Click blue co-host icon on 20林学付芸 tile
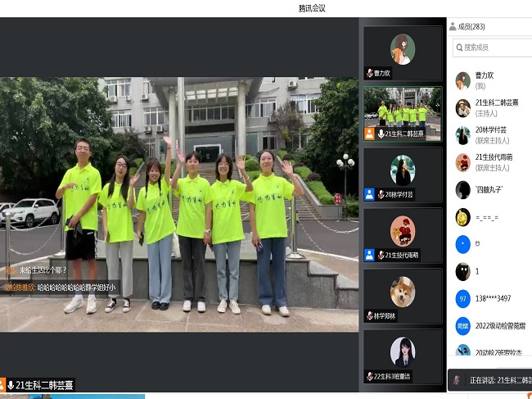 coord(369,194)
